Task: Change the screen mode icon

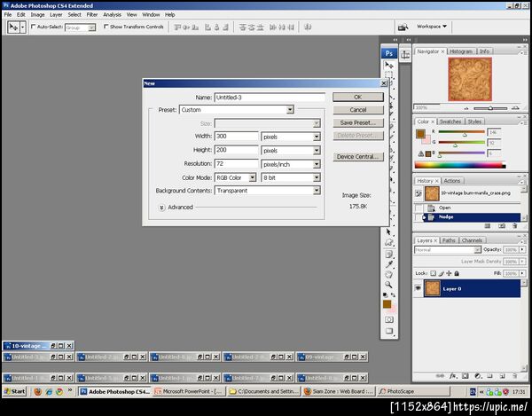Action: click(x=389, y=331)
